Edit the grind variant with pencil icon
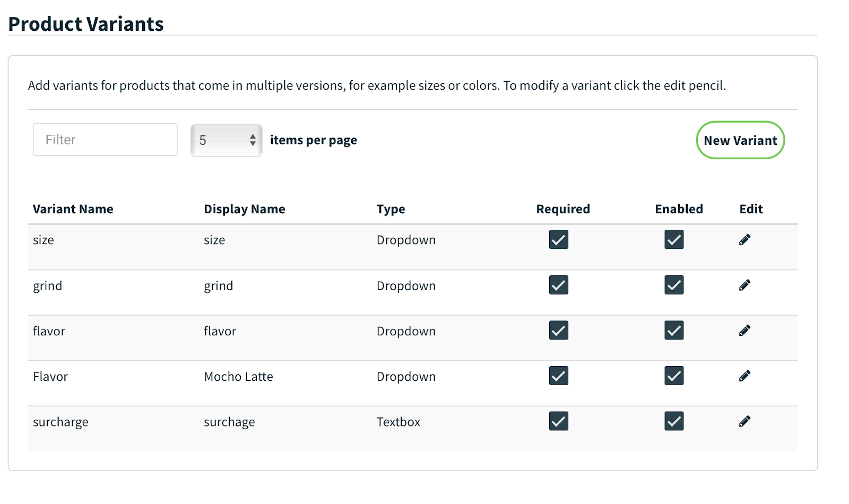Viewport: 849px width, 504px height. 744,285
